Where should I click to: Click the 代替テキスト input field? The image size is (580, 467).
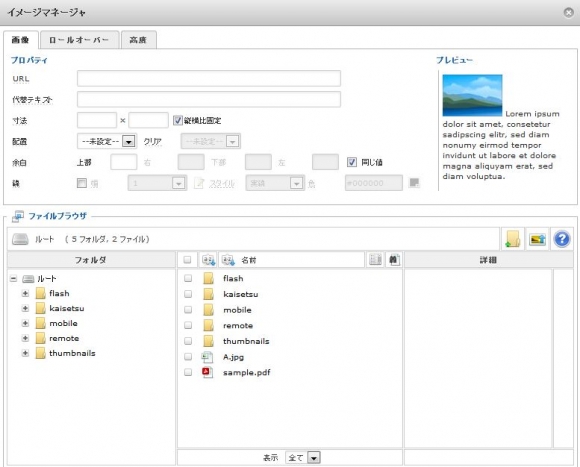pyautogui.click(x=209, y=99)
